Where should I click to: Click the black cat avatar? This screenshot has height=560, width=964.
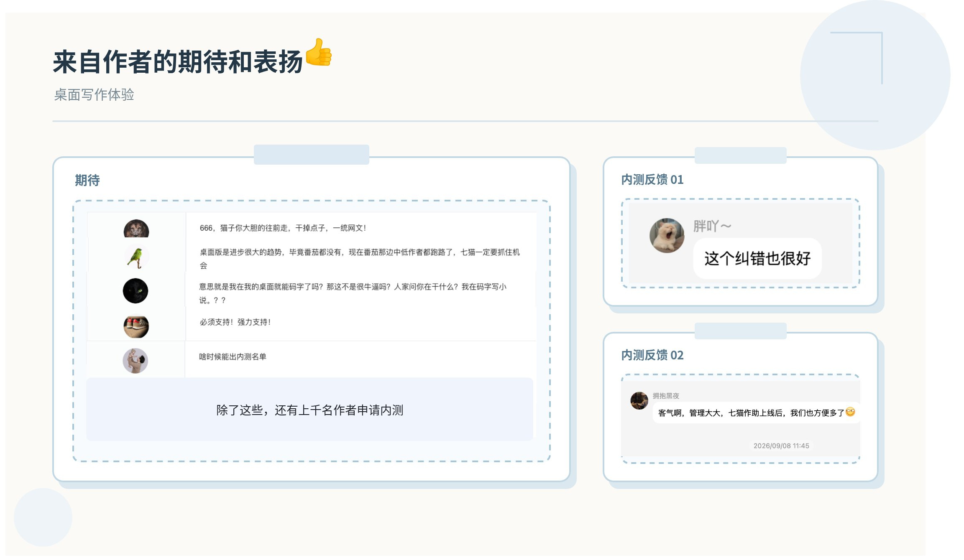136,290
